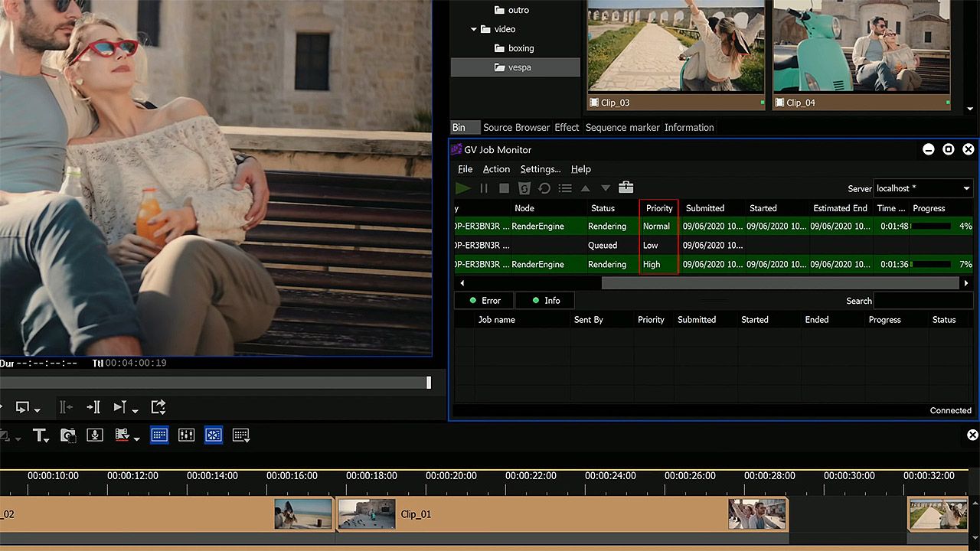Collapse the video folder in the tree
The image size is (980, 551).
coord(474,29)
